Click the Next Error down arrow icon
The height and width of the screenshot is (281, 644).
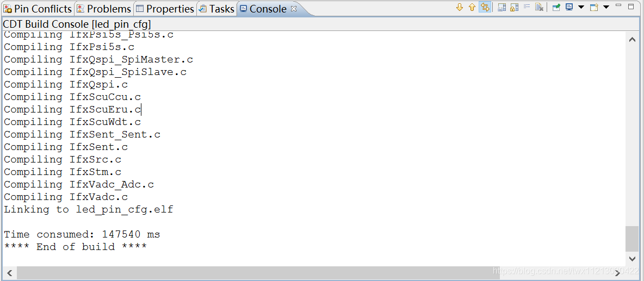pyautogui.click(x=460, y=8)
